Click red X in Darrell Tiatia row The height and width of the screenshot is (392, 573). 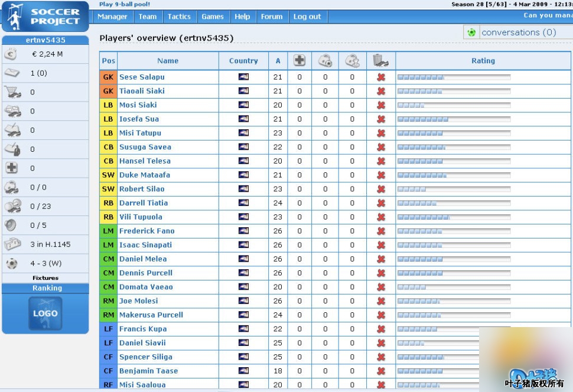(381, 203)
